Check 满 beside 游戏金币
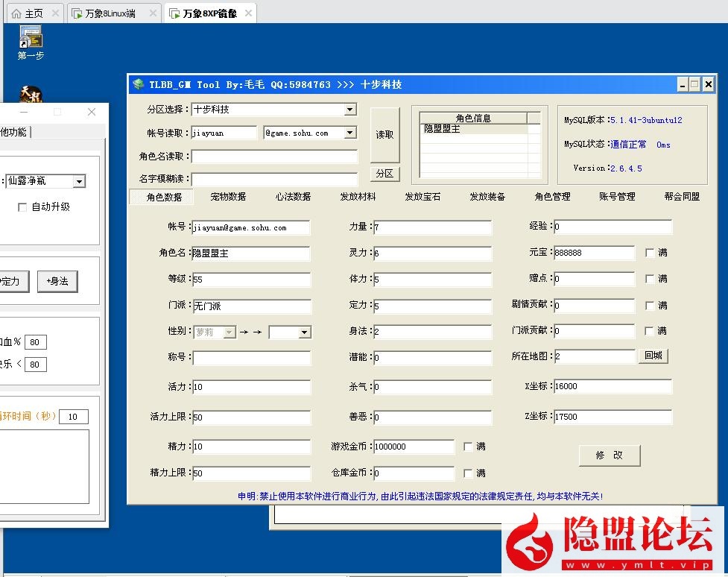The height and width of the screenshot is (577, 728). click(466, 446)
